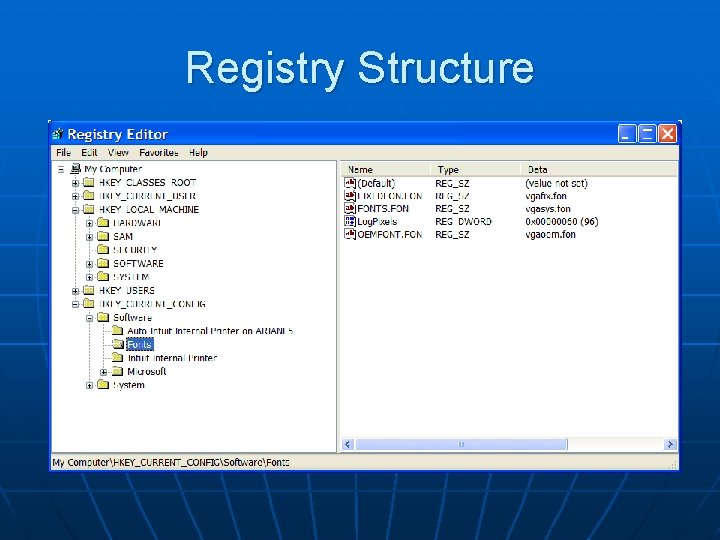
Task: Expand the SAM key
Action: pyautogui.click(x=90, y=237)
